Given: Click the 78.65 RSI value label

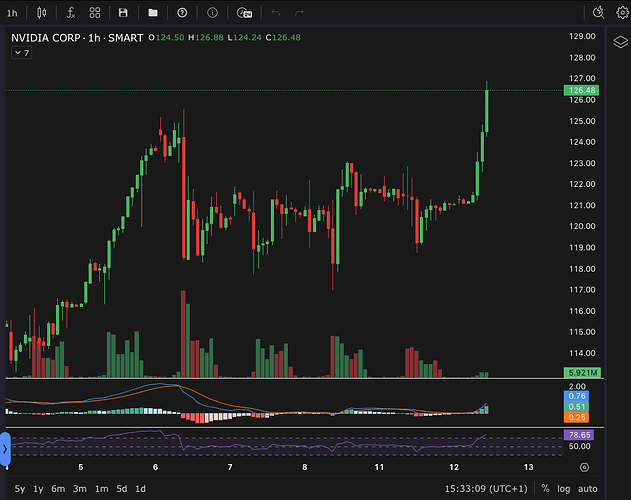Looking at the screenshot, I should tap(579, 435).
